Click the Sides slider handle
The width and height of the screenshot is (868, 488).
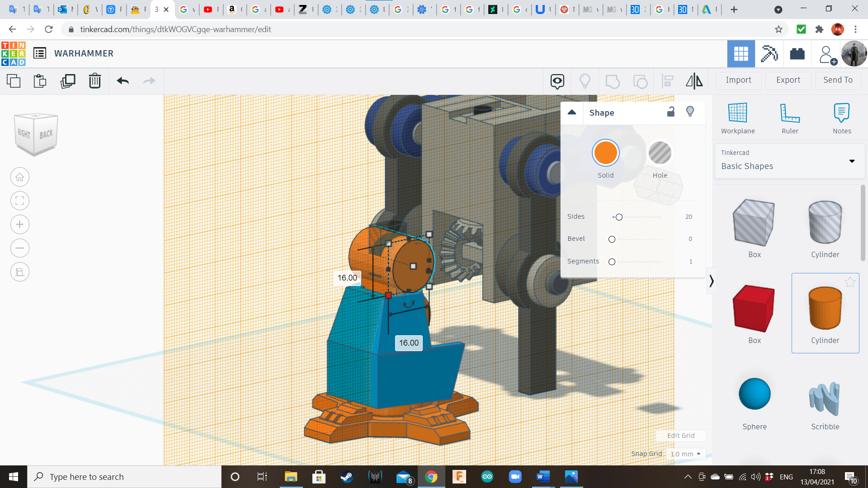(619, 217)
